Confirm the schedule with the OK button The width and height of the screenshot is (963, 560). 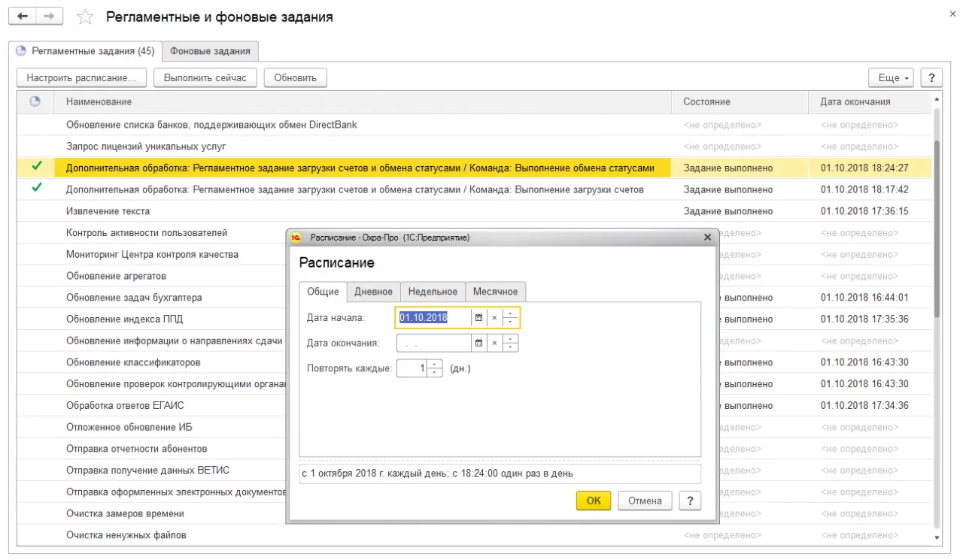(594, 501)
